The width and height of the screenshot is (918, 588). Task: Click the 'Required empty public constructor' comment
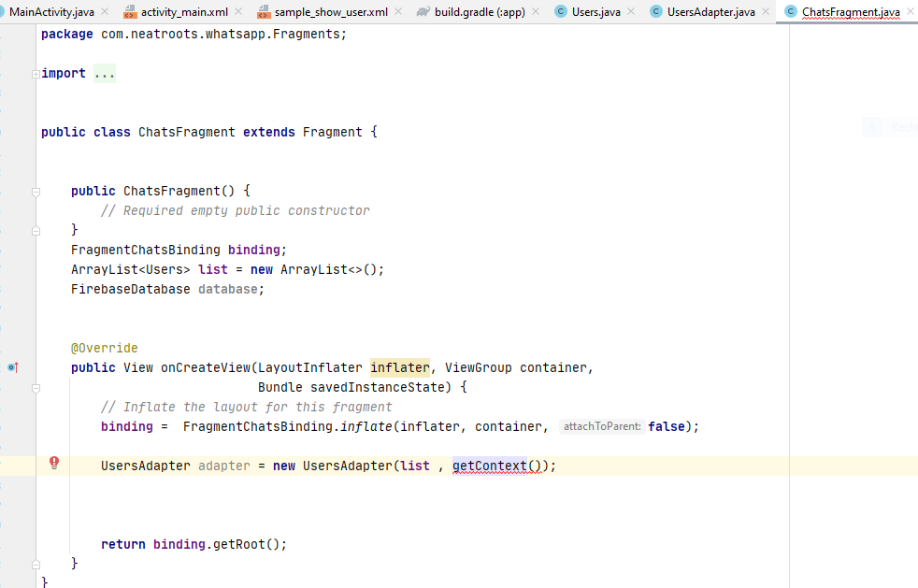(236, 211)
